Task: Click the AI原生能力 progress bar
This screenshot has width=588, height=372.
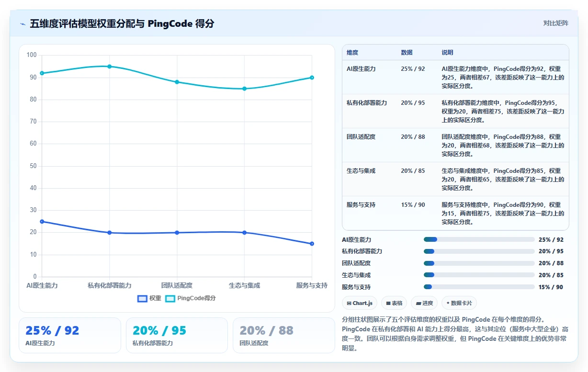Action: tap(479, 239)
